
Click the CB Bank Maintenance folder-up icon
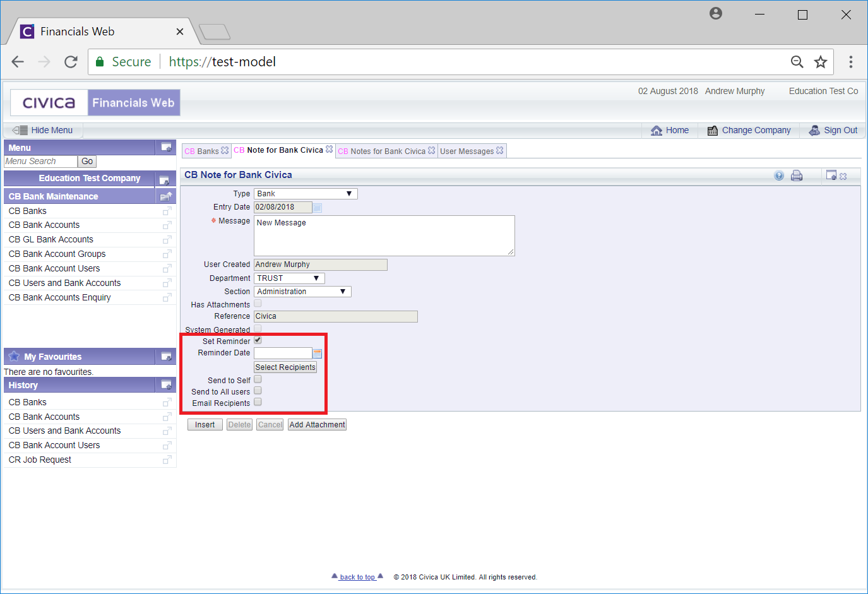[166, 196]
